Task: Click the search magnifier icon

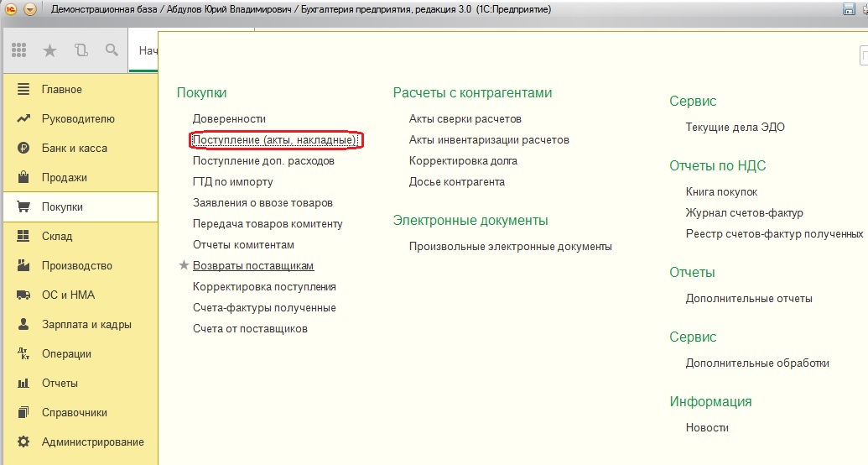Action: pyautogui.click(x=112, y=50)
